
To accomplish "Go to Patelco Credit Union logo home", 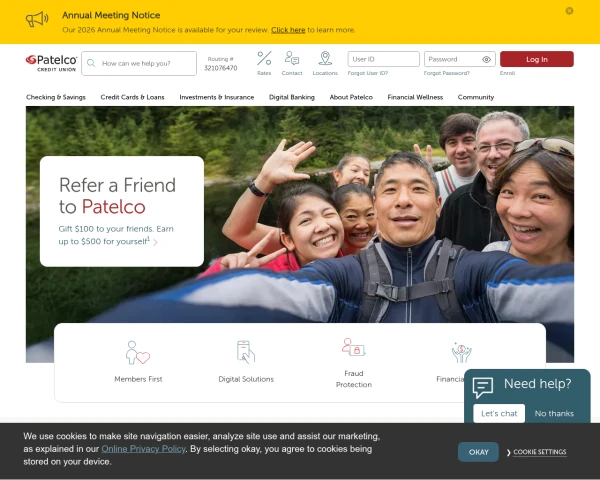I will tap(51, 63).
